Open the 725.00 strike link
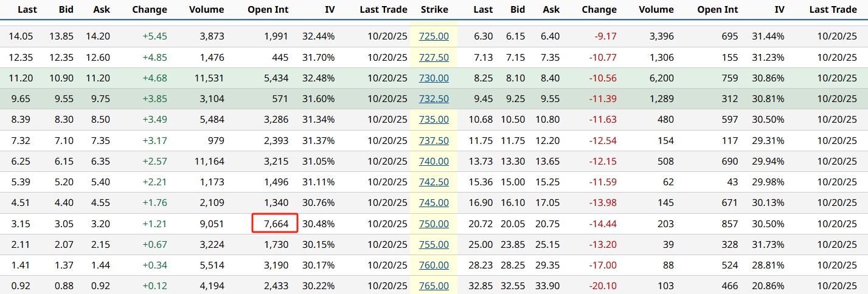This screenshot has height=294, width=868. point(434,36)
